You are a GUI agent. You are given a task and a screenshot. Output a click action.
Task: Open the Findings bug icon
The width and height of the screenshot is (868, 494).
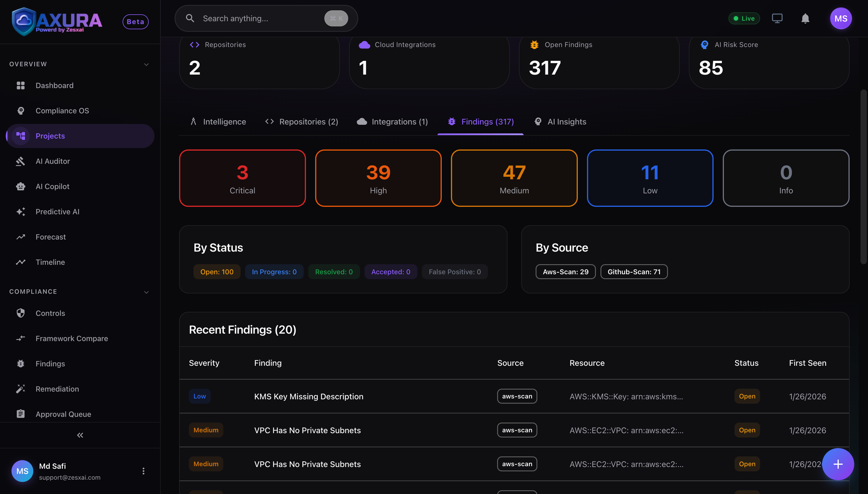[x=20, y=363]
